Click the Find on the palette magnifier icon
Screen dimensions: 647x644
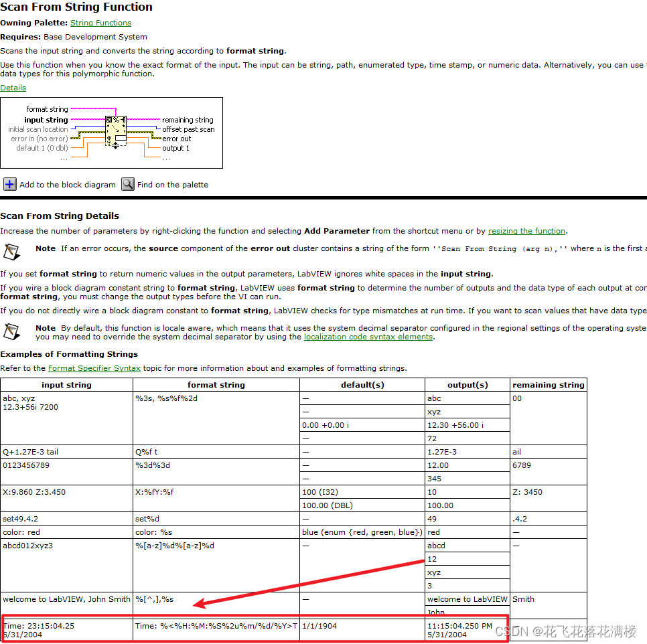(x=128, y=184)
